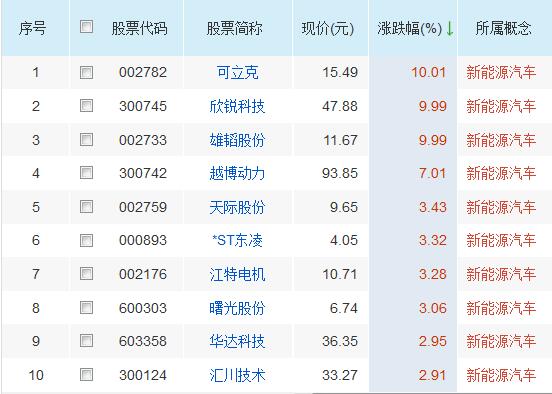552x394 pixels.
Task: Check the box for stock 002759
Action: tap(86, 207)
